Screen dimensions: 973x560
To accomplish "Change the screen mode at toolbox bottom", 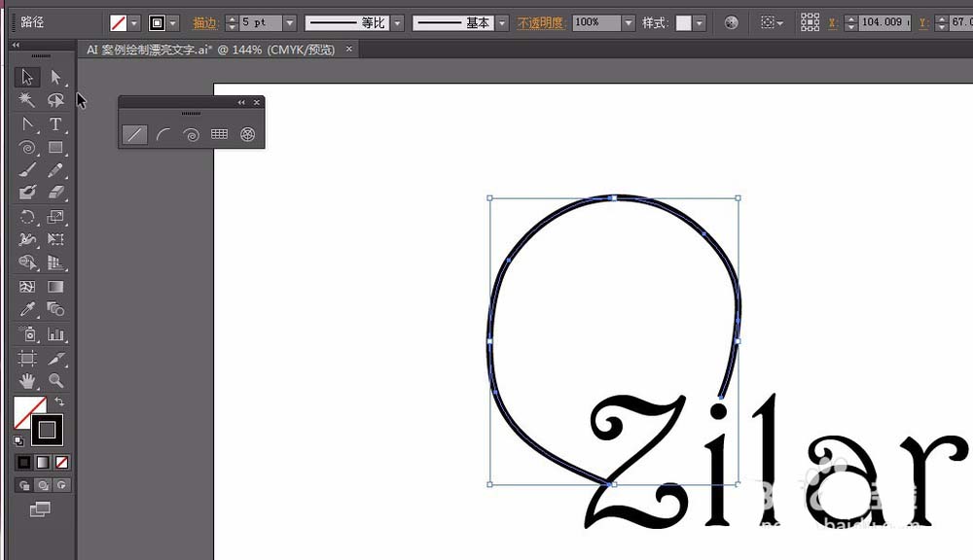I will tap(40, 509).
